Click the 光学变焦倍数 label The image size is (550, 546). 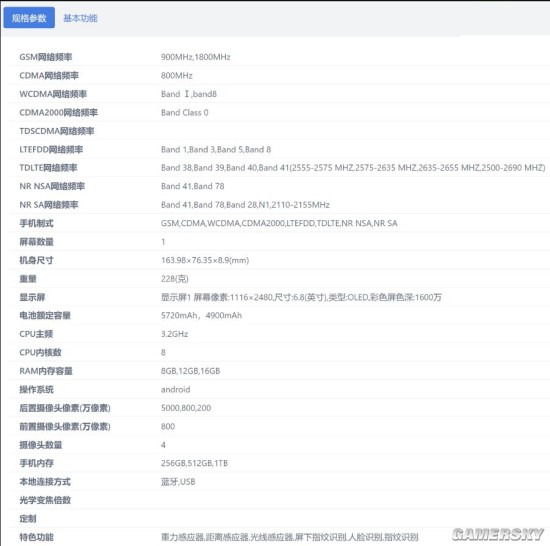tap(45, 500)
